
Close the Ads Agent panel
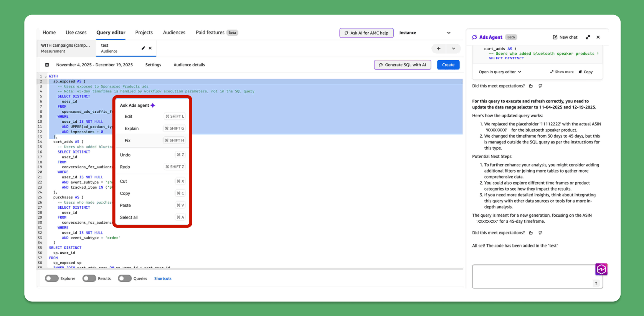[598, 37]
